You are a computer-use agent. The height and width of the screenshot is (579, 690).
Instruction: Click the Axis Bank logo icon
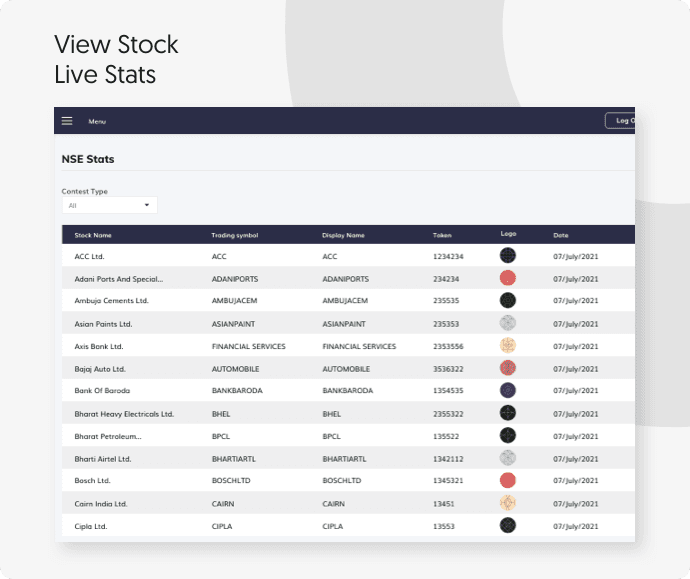508,345
